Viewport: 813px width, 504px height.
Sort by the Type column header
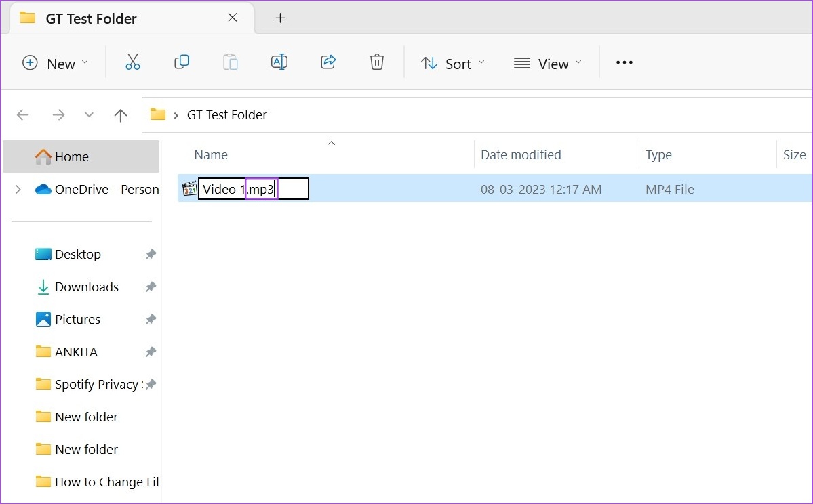click(x=658, y=155)
